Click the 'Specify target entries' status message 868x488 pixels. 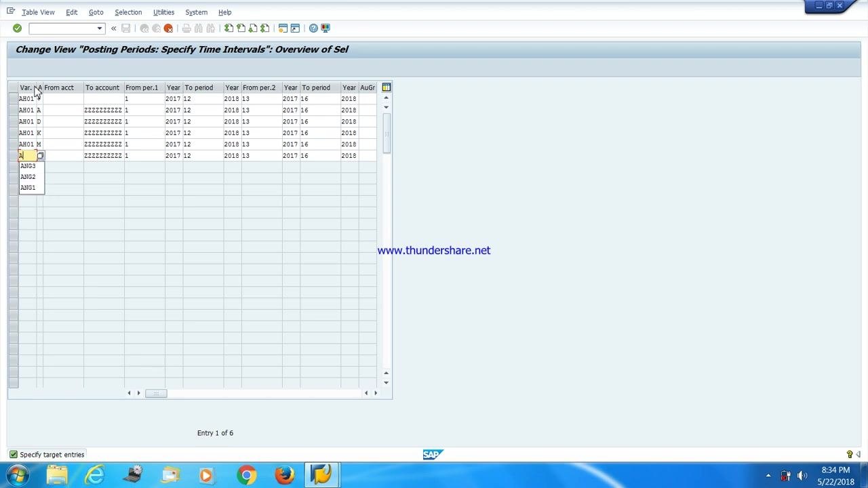coord(52,455)
